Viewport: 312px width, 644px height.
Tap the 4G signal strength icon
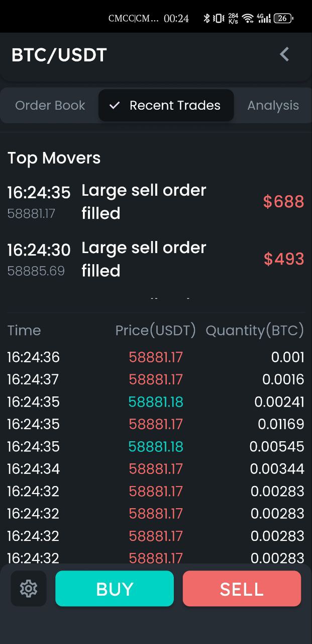point(264,19)
